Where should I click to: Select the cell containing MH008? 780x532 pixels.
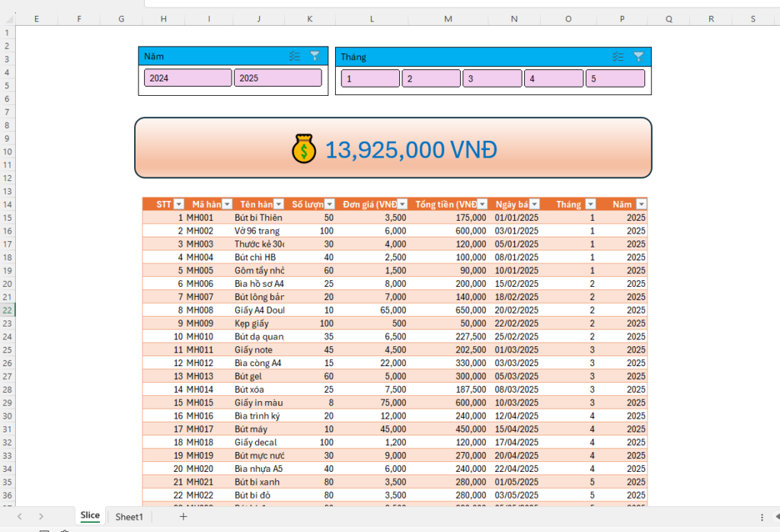coord(200,311)
